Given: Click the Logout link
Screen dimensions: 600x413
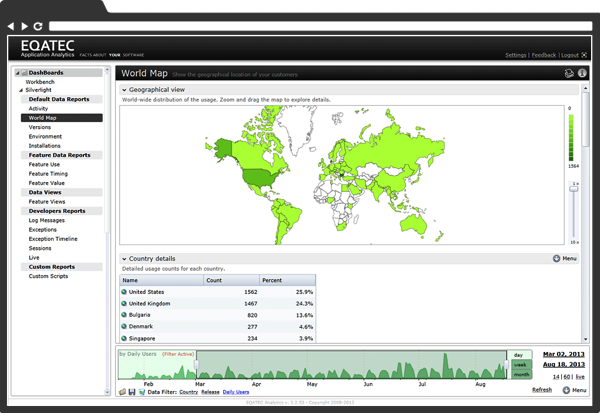Looking at the screenshot, I should coord(570,55).
